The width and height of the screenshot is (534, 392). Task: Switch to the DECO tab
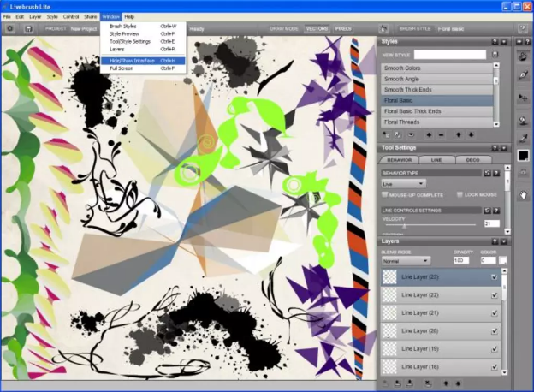point(472,160)
